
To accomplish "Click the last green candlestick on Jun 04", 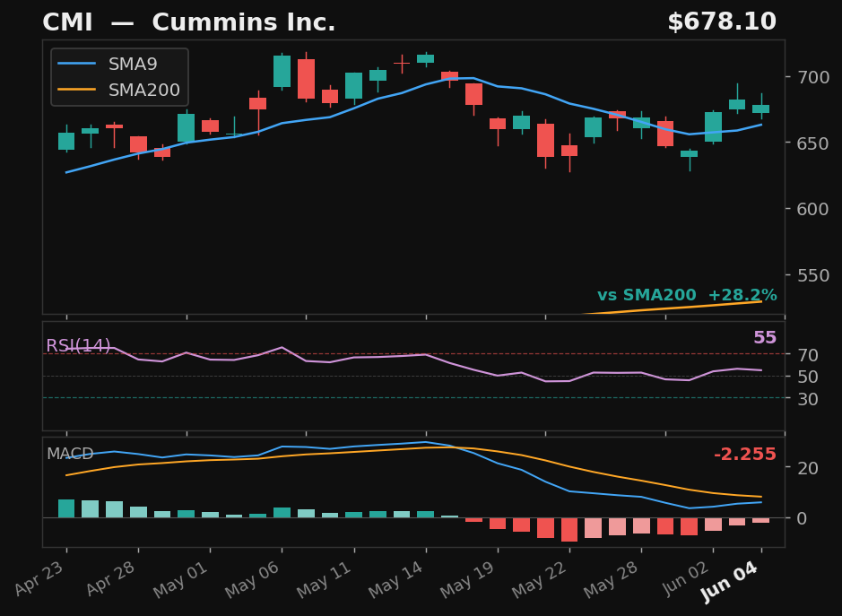I will [x=761, y=109].
